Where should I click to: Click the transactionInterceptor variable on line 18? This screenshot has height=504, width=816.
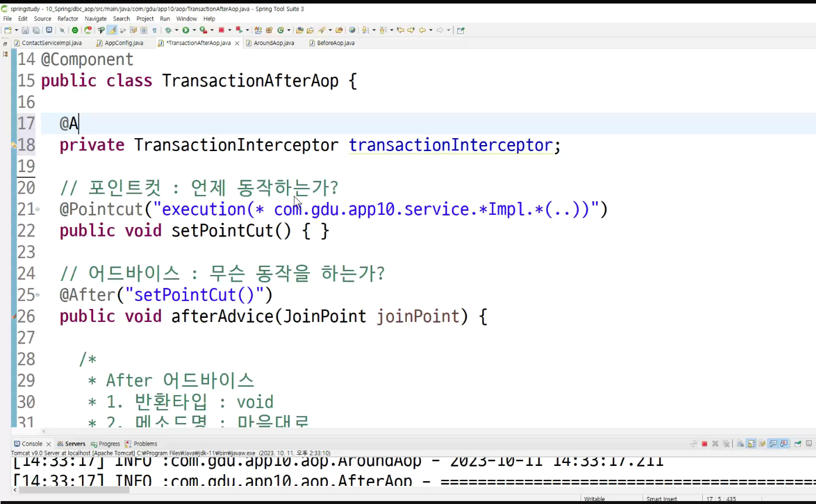point(451,145)
